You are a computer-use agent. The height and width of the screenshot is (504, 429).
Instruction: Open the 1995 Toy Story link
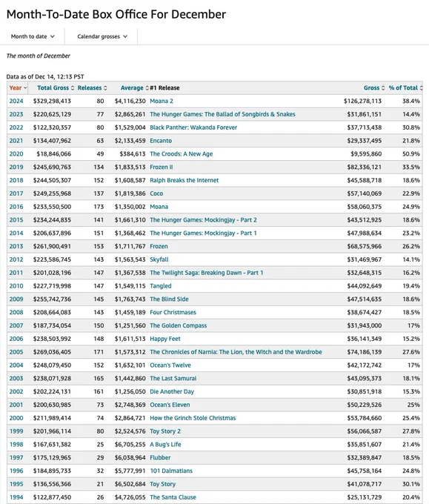click(x=162, y=484)
